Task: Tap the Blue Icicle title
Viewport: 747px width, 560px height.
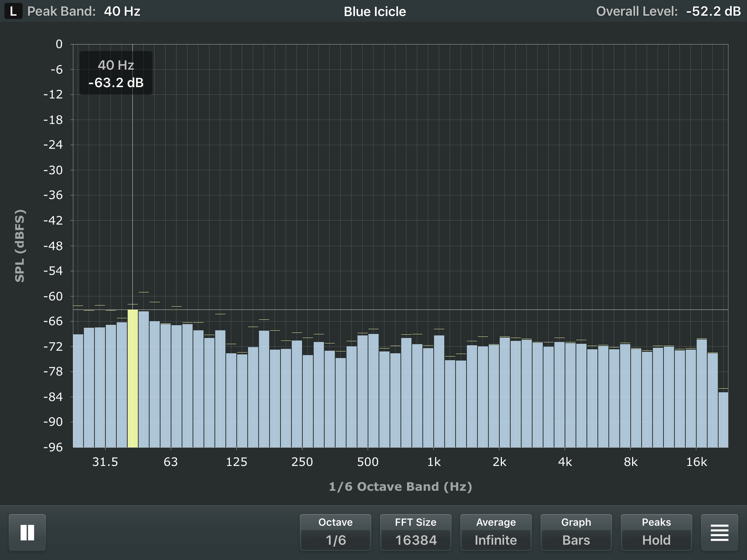Action: 375,12
